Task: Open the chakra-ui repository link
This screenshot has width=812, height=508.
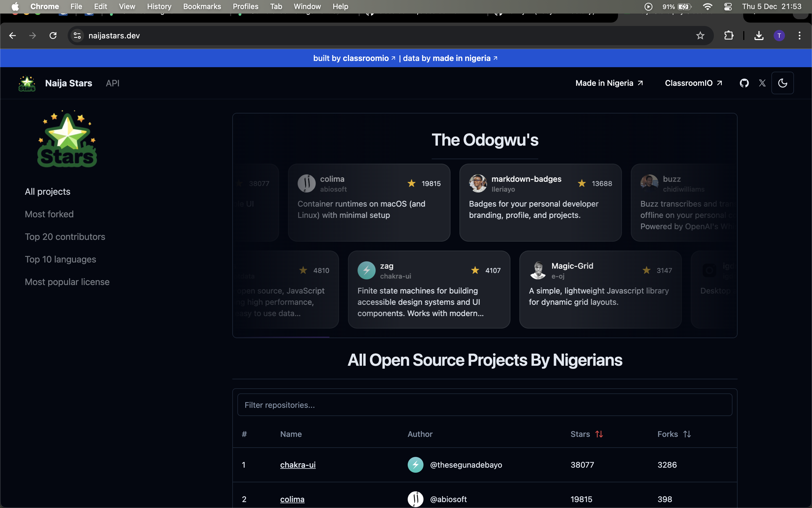Action: tap(298, 465)
